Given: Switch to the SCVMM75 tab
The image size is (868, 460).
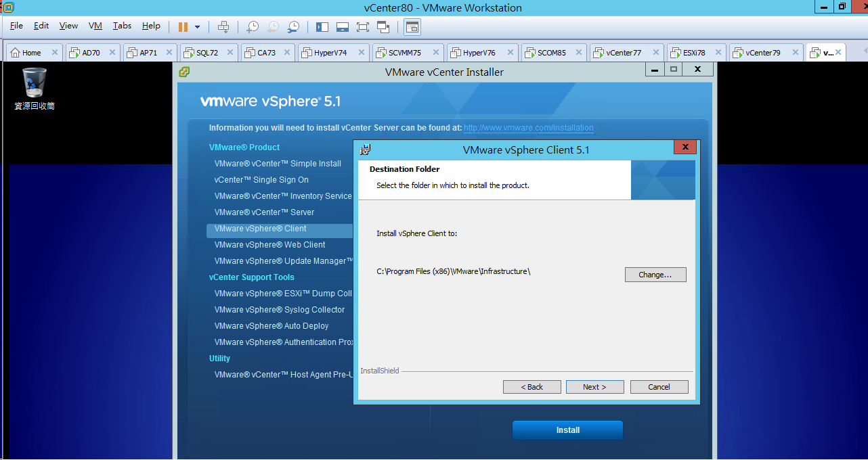Looking at the screenshot, I should pos(405,53).
